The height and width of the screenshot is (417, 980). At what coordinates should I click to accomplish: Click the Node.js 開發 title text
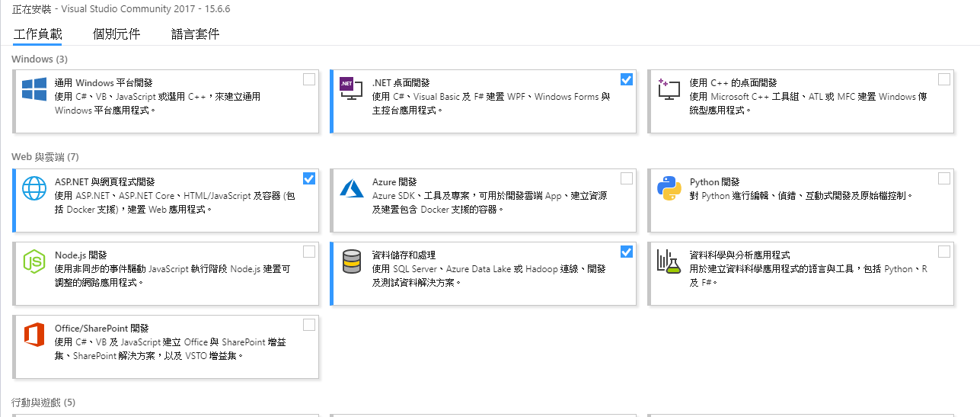81,255
